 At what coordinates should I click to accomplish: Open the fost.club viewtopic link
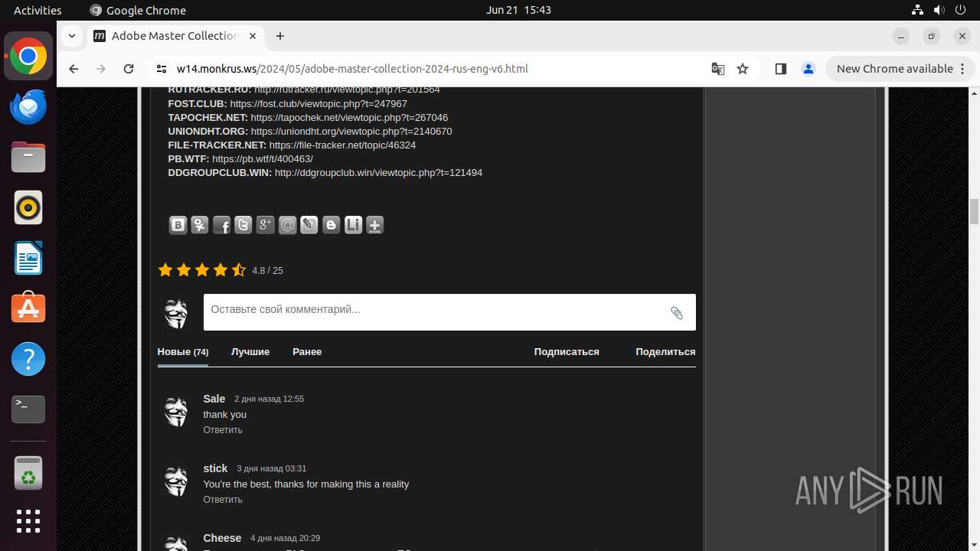318,104
